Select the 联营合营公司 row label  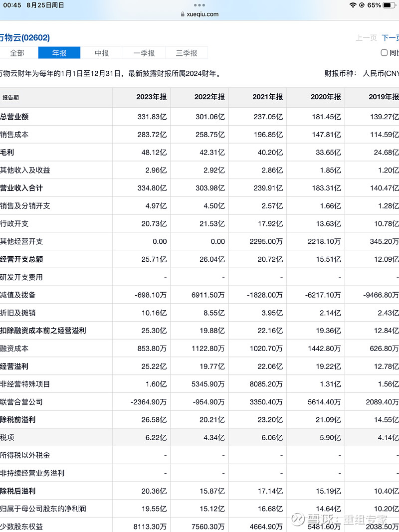pyautogui.click(x=21, y=402)
